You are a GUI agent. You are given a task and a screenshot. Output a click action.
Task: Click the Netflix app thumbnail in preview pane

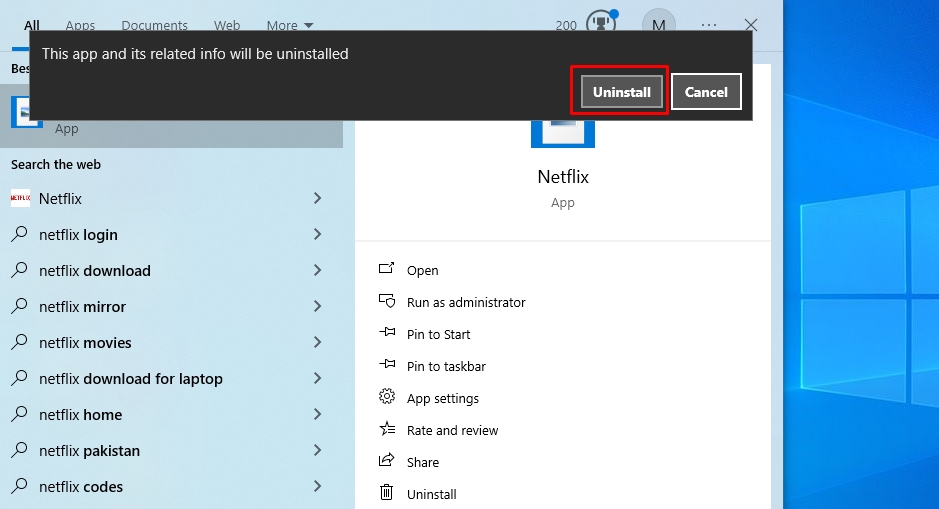point(563,133)
